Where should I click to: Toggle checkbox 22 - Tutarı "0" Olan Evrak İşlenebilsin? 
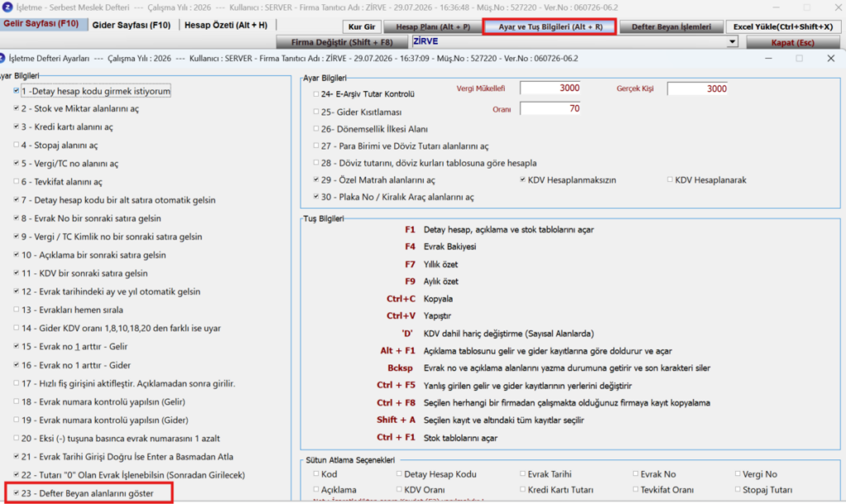(x=17, y=474)
